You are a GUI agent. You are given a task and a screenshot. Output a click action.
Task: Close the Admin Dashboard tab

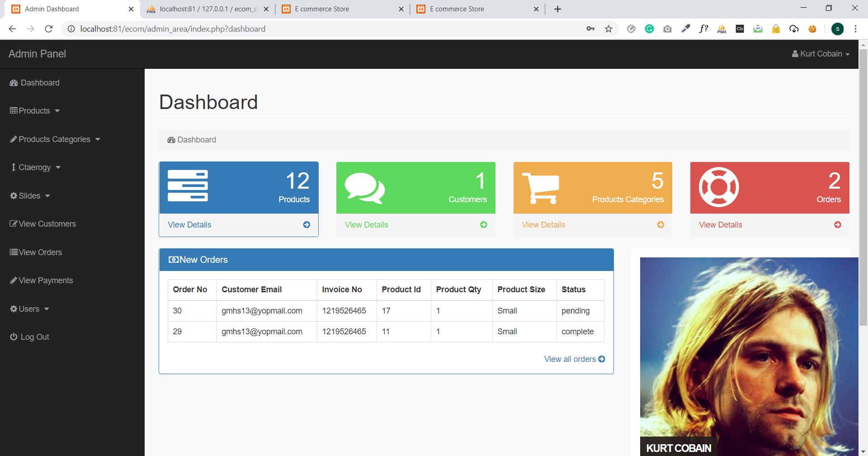point(131,9)
